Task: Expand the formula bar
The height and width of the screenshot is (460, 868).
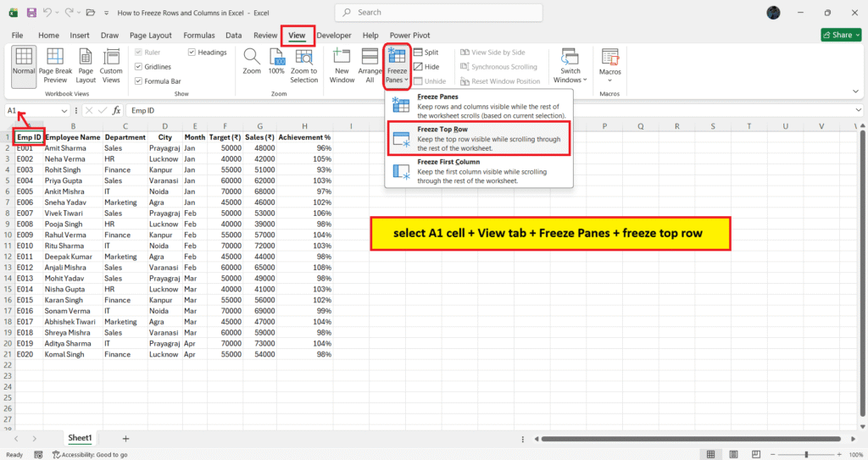Action: 858,110
